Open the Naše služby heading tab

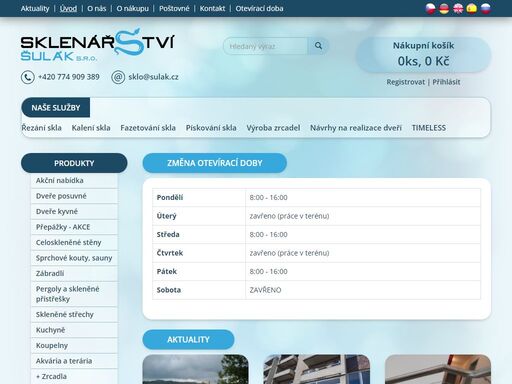click(x=56, y=108)
